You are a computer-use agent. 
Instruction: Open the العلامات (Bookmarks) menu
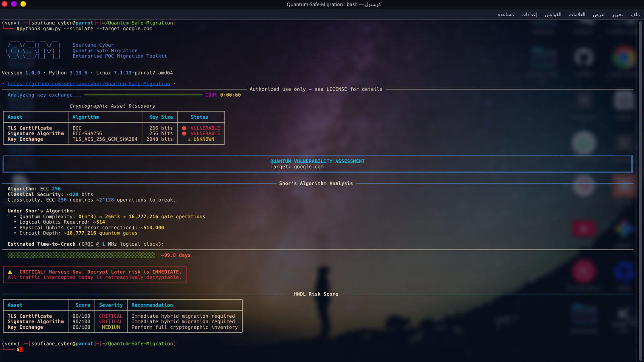[x=577, y=14]
